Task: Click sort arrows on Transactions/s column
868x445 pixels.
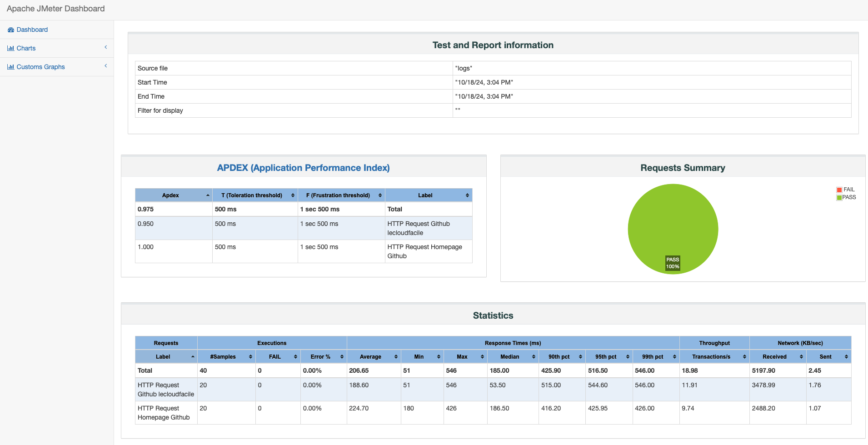Action: pos(744,357)
